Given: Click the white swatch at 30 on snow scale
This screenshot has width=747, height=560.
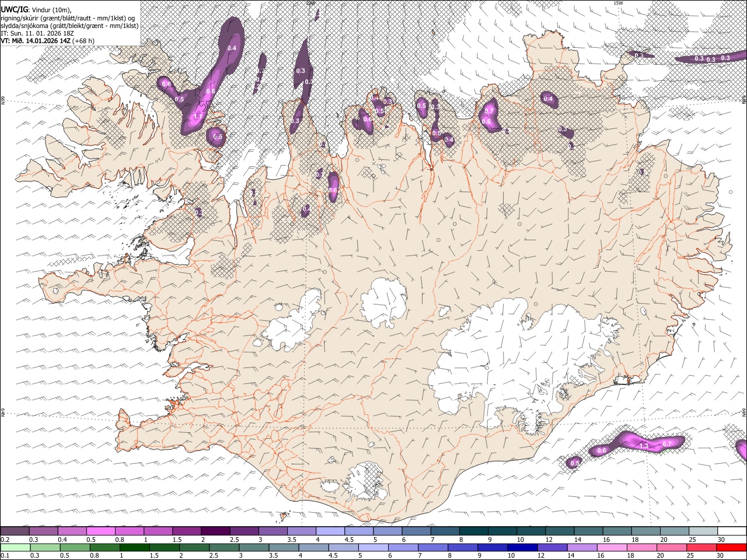Looking at the screenshot, I should pos(732,531).
